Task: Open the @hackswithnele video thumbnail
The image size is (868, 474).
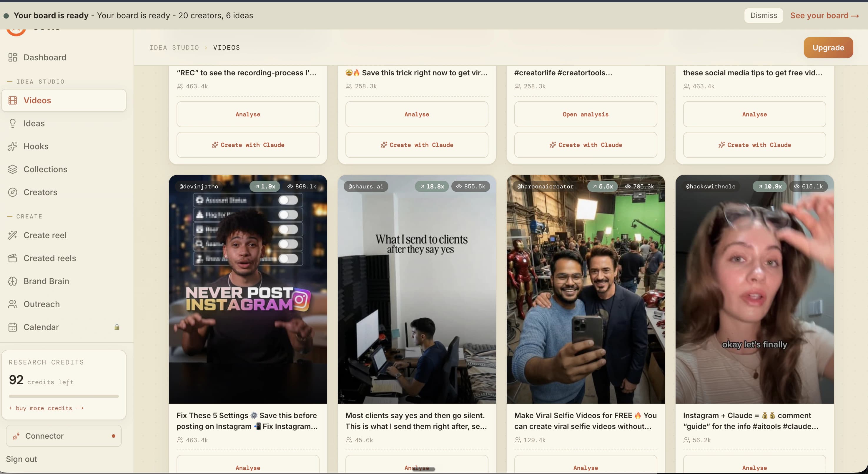Action: (754, 289)
